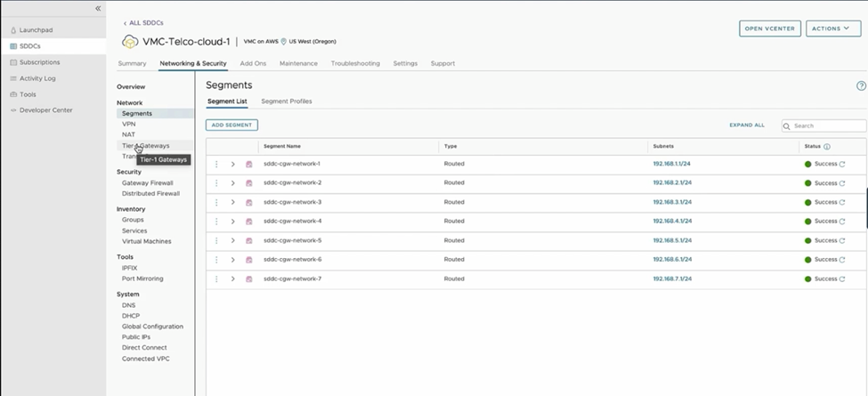Click the Add Segment button
The width and height of the screenshot is (868, 396).
tap(231, 125)
